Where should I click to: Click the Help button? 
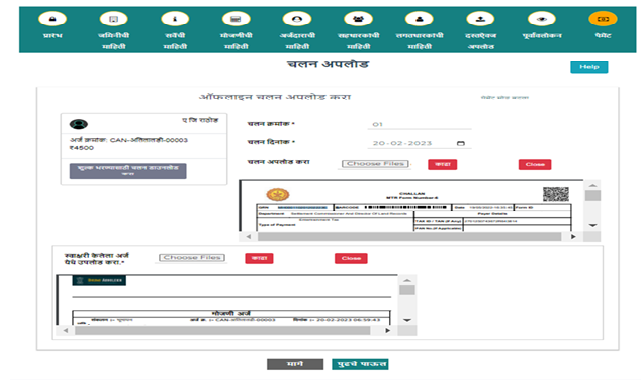(x=589, y=67)
